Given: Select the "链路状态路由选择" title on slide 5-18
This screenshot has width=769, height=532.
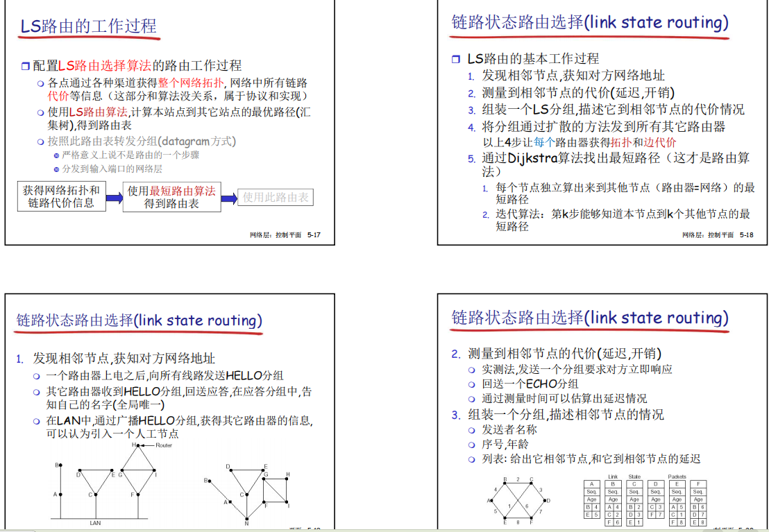Looking at the screenshot, I should (x=589, y=23).
